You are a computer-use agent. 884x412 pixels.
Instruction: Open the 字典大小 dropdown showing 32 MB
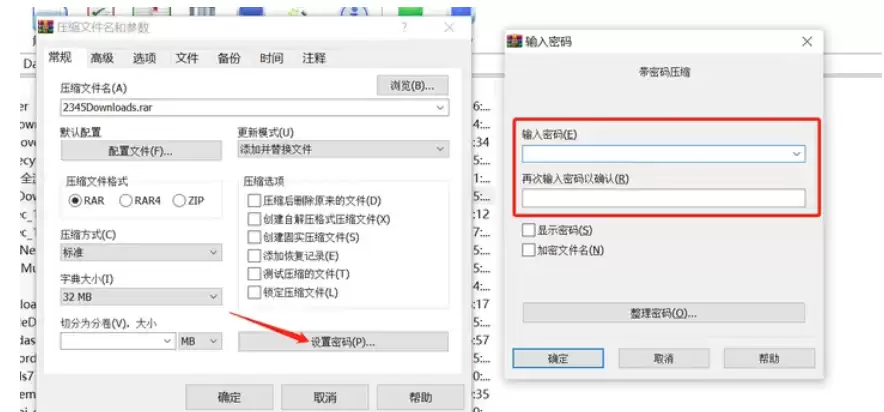pyautogui.click(x=141, y=296)
